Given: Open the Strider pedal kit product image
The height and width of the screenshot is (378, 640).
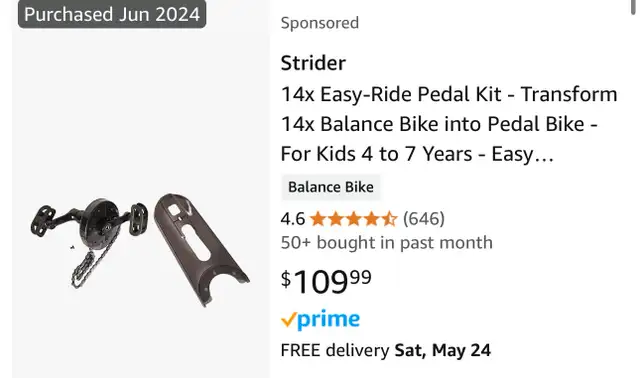Looking at the screenshot, I should [141, 189].
